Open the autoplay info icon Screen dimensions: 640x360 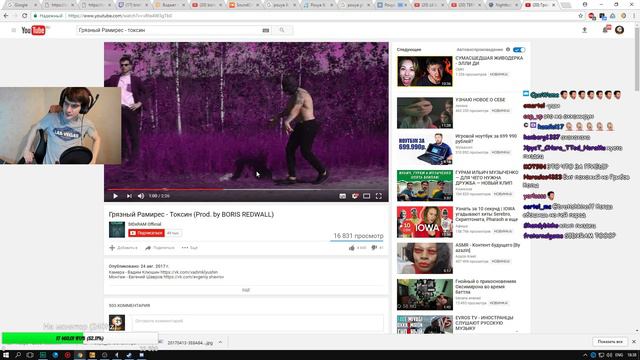point(508,49)
